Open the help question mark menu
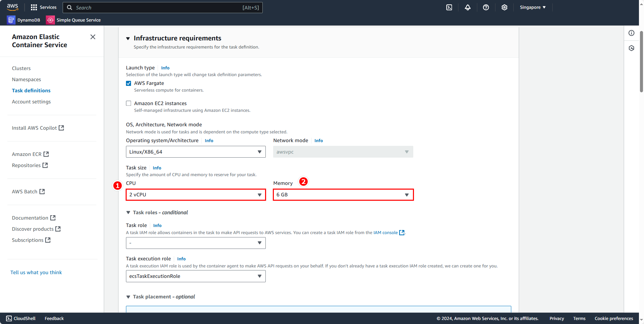 pos(486,7)
